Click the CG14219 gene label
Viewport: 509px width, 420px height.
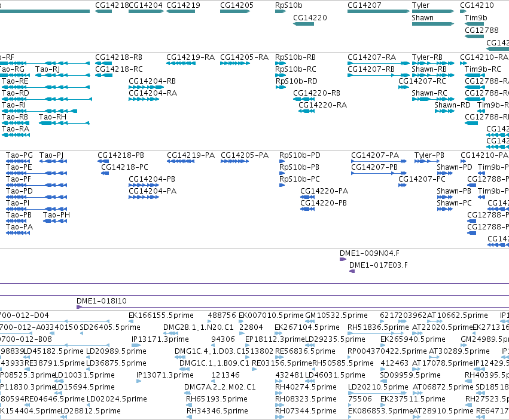[x=183, y=5]
